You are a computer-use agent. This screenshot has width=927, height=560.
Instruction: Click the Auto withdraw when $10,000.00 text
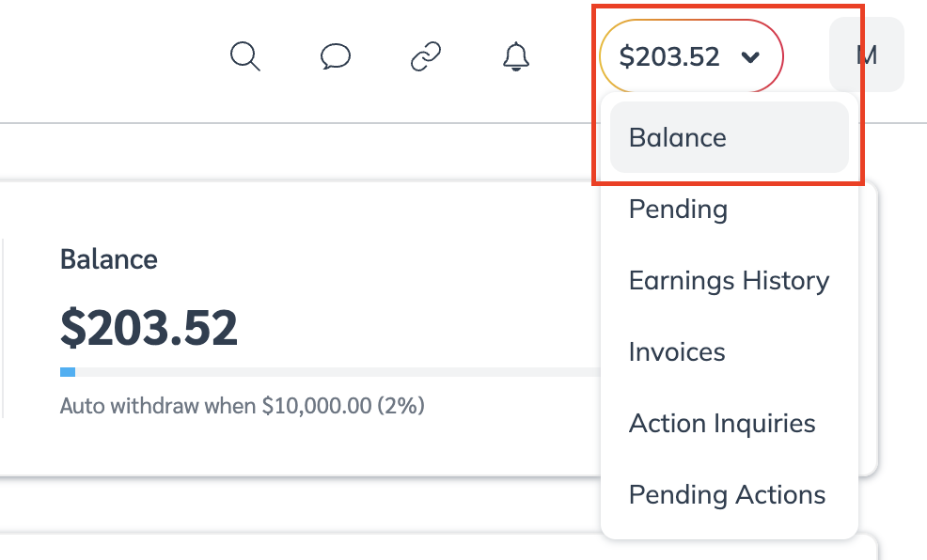pyautogui.click(x=242, y=406)
